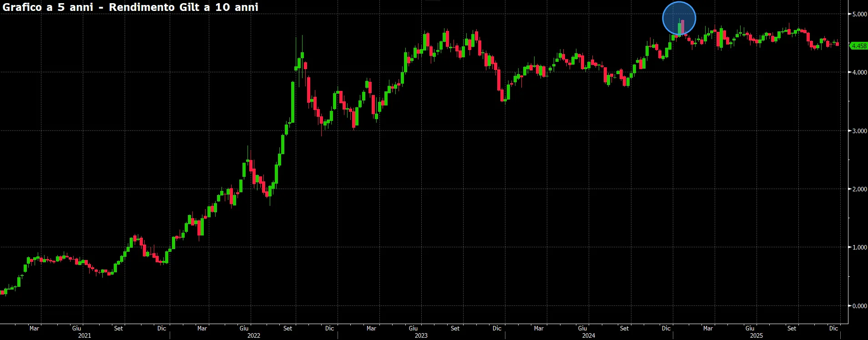Click the Giu month label above 2024
This screenshot has height=340, width=868.
click(582, 328)
